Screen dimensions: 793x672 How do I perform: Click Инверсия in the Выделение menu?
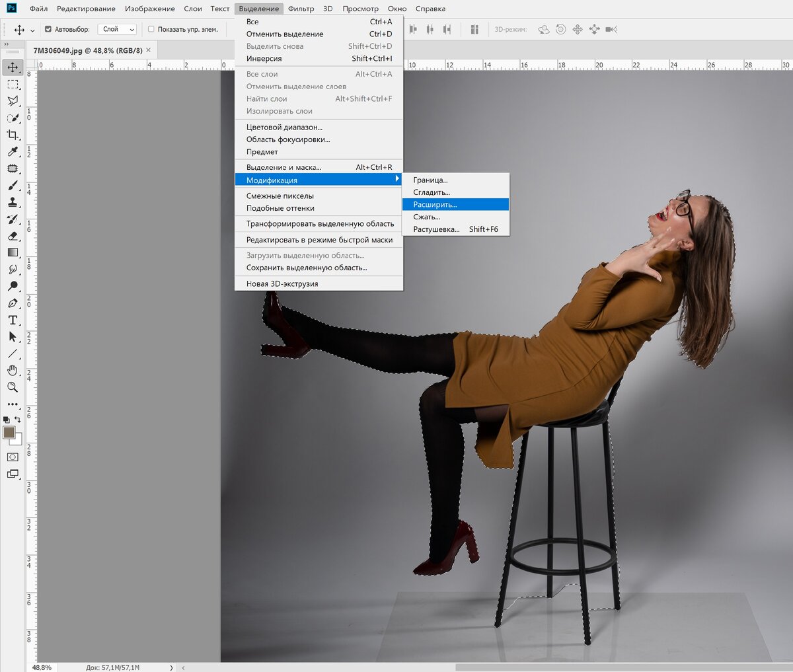(x=264, y=58)
